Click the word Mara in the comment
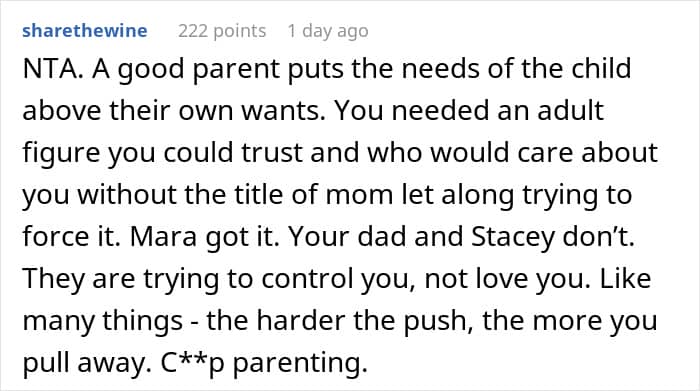The width and height of the screenshot is (700, 391). [163, 236]
